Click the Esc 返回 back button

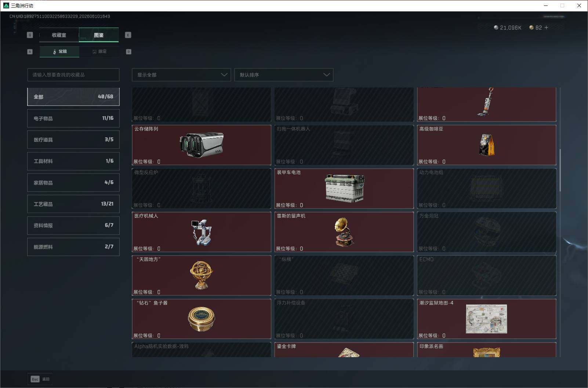40,379
